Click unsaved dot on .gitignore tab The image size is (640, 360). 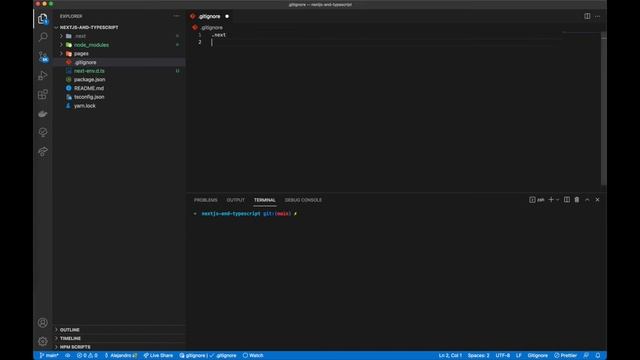[227, 16]
